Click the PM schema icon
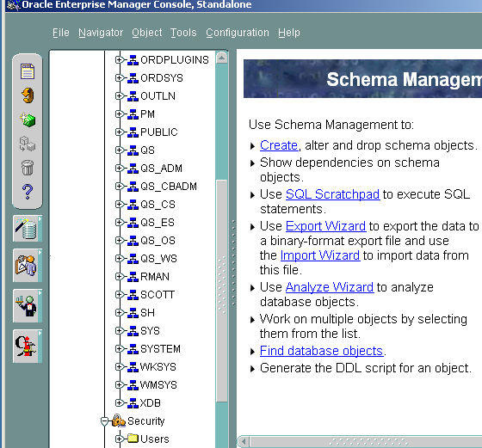482x448 pixels. 133,114
